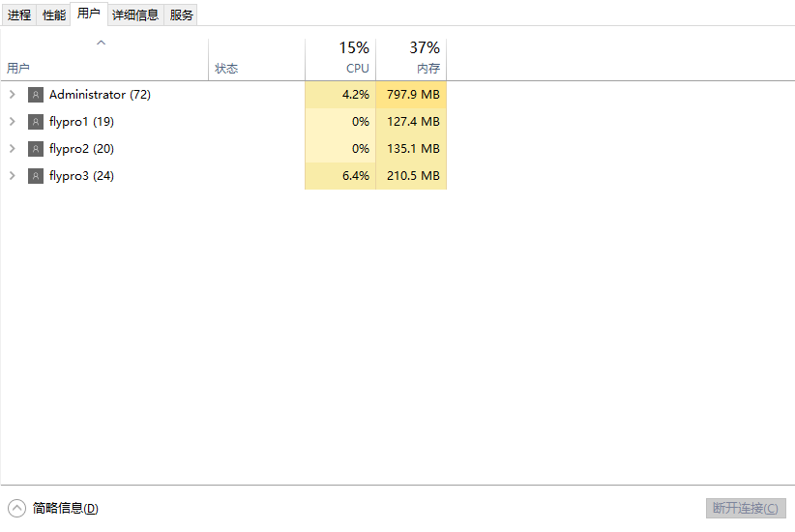This screenshot has width=795, height=532.
Task: Go to the 详细信息 tab
Action: coord(135,15)
